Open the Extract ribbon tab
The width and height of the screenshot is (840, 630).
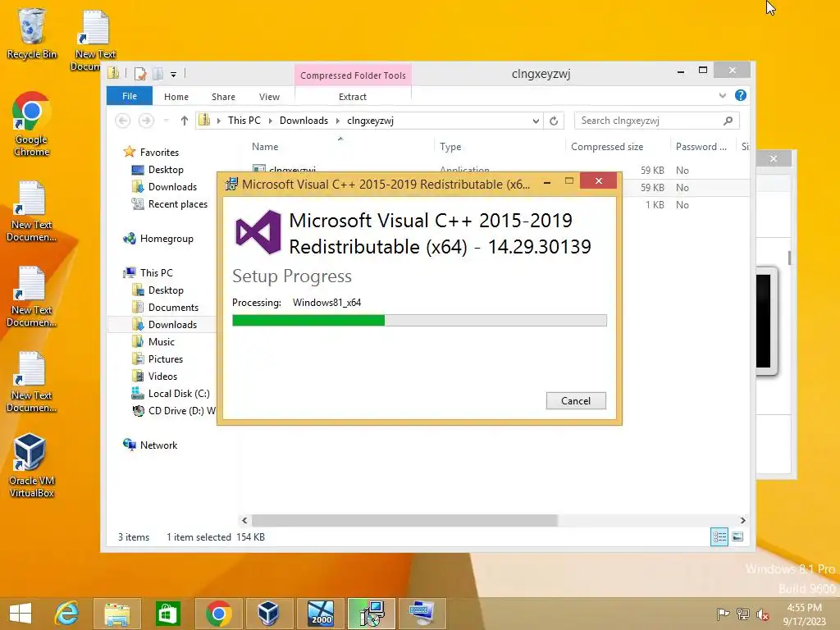(353, 97)
